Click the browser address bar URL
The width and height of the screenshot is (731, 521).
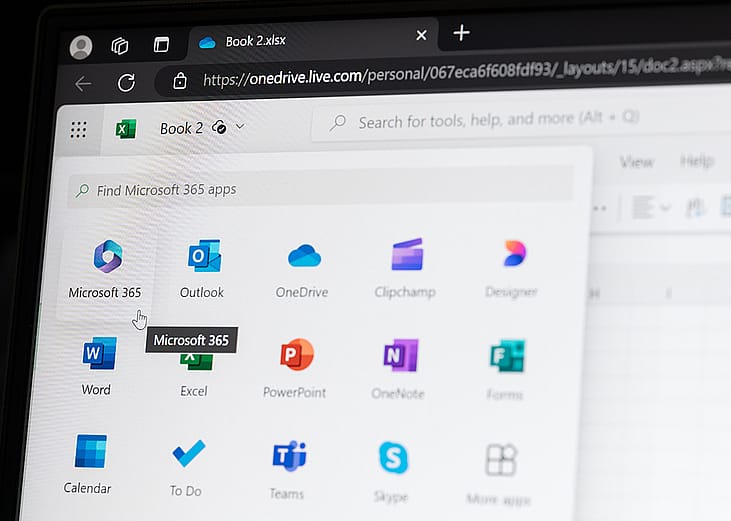click(x=466, y=74)
